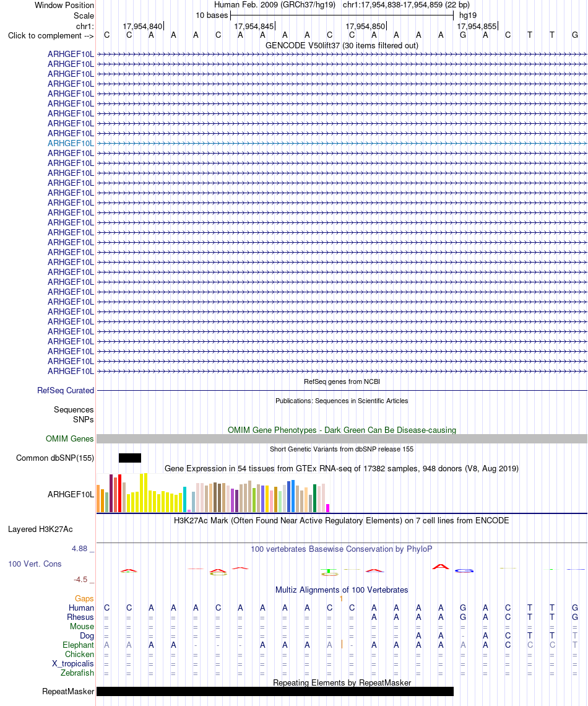The width and height of the screenshot is (588, 706).
Task: Click the light-blue ARHGEF10L transcript arrow line
Action: 342,143
